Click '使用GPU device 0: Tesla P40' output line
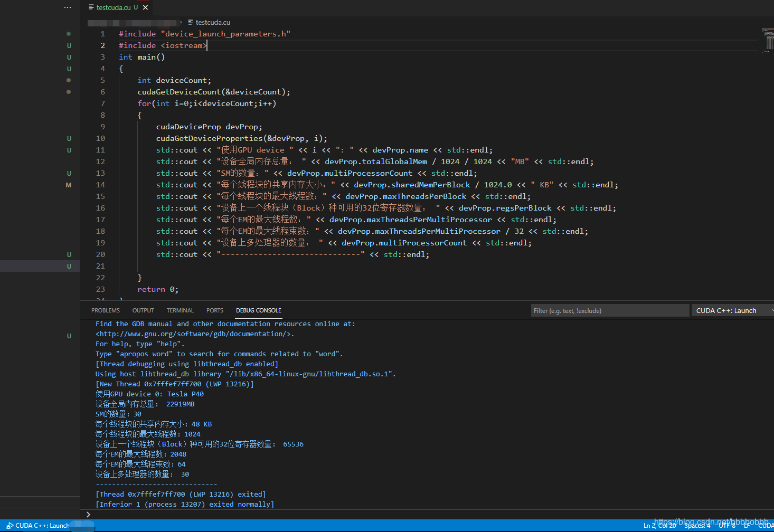The width and height of the screenshot is (774, 532). (149, 394)
